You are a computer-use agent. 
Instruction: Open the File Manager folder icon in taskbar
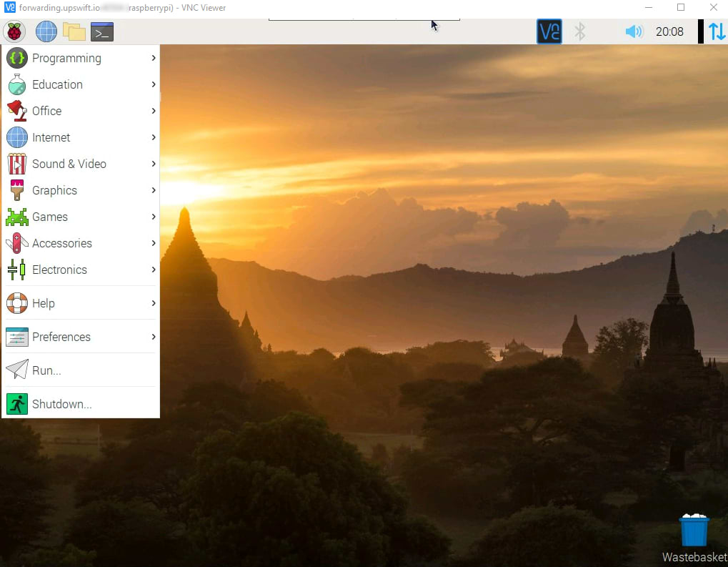click(x=74, y=31)
